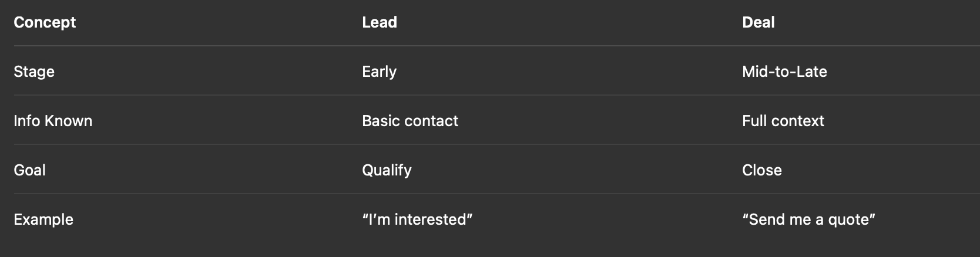This screenshot has height=257, width=980.
Task: Click the "Send me a quote" cell
Action: pos(808,219)
